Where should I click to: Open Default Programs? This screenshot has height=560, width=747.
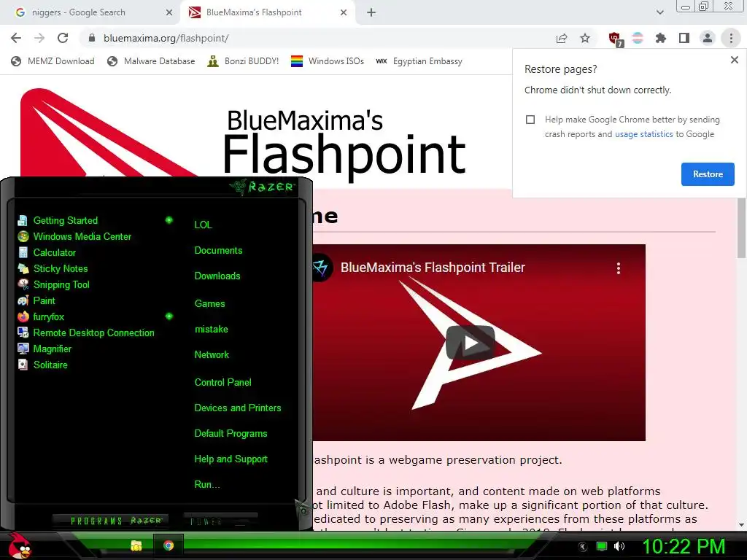pyautogui.click(x=231, y=434)
